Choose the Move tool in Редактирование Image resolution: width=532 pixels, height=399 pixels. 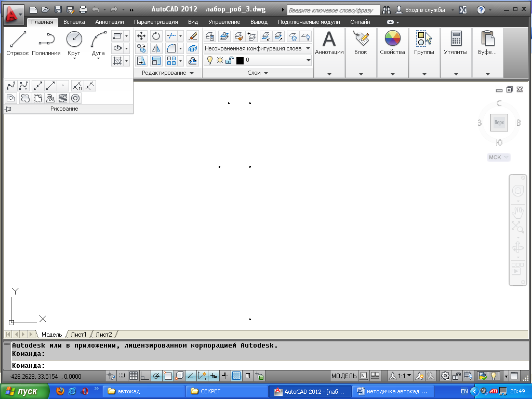coord(141,36)
